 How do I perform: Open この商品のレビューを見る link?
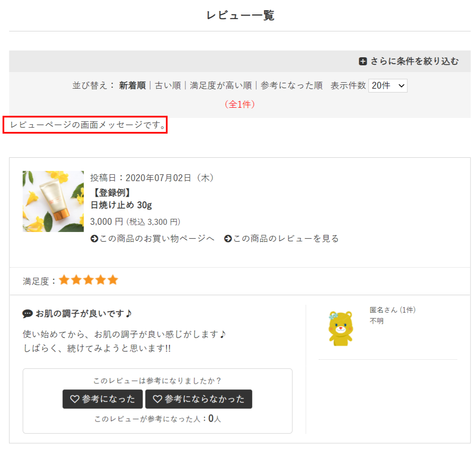pyautogui.click(x=286, y=239)
